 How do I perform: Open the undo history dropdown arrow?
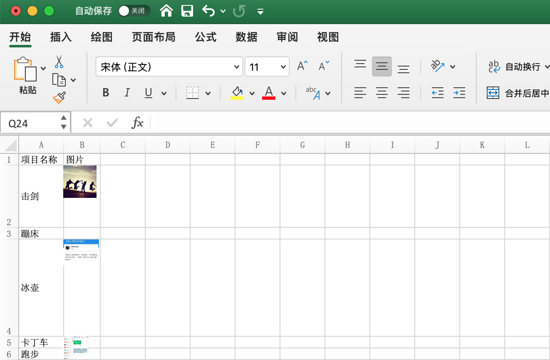point(223,11)
